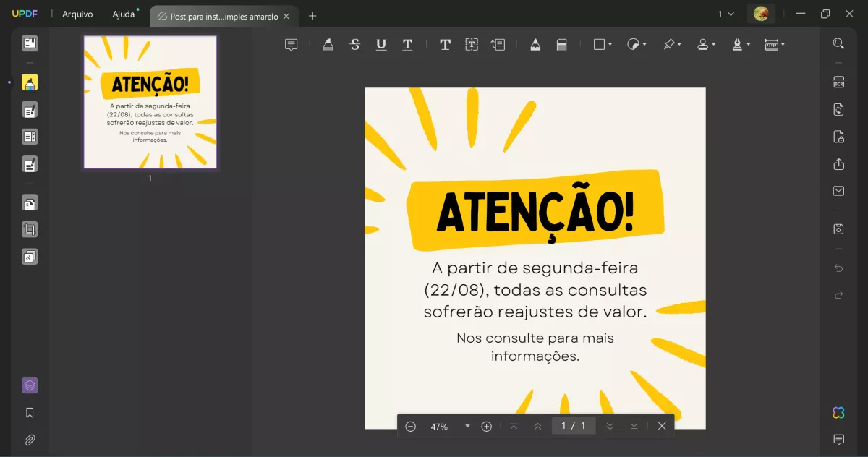This screenshot has width=868, height=457.
Task: Select the page 1 thumbnail
Action: (150, 102)
